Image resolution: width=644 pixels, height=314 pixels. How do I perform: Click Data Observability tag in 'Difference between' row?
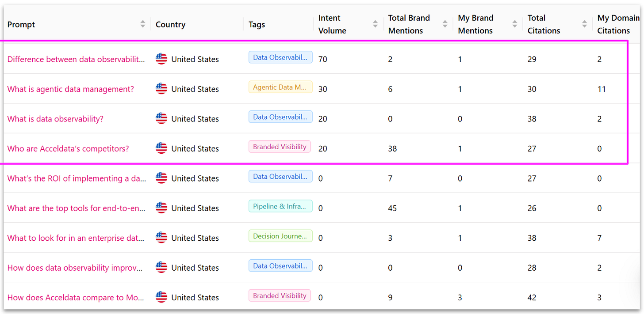(280, 57)
